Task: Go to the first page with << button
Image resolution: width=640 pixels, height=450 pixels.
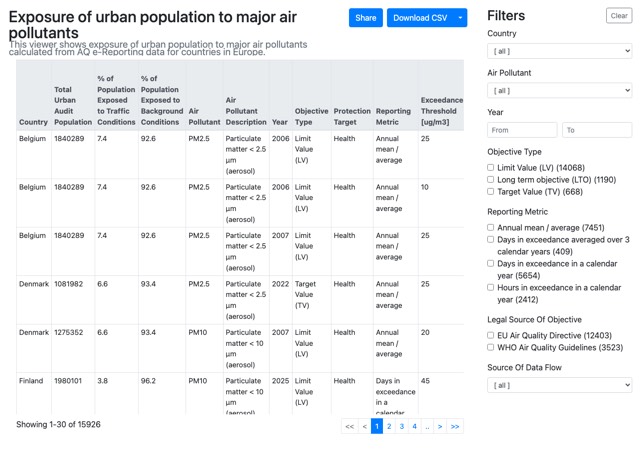Action: (x=350, y=426)
